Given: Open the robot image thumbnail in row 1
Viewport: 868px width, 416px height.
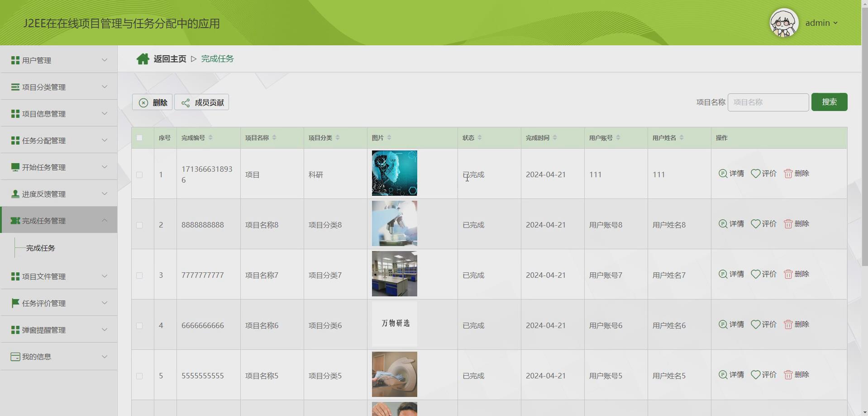Looking at the screenshot, I should click(395, 173).
